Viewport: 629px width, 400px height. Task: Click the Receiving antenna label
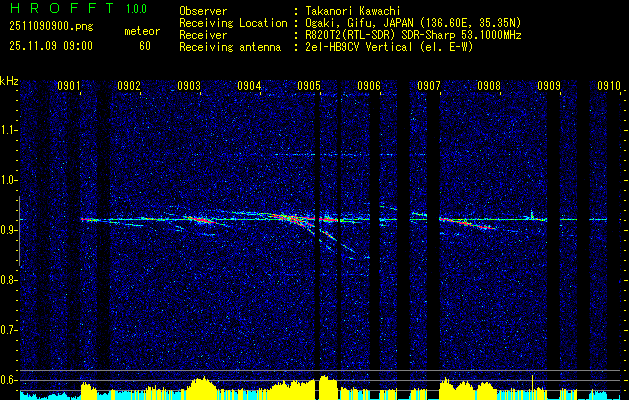tap(230, 48)
